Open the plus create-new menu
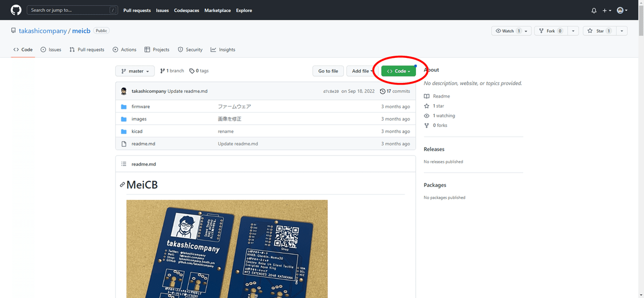The width and height of the screenshot is (644, 298). pyautogui.click(x=607, y=11)
